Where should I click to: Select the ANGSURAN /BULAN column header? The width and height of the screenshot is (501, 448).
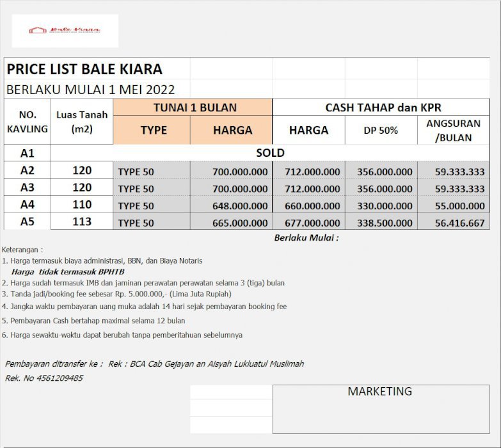point(453,131)
